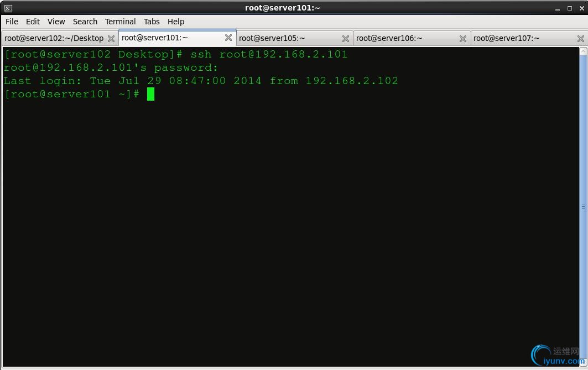Maximize the terminal window

tap(570, 8)
